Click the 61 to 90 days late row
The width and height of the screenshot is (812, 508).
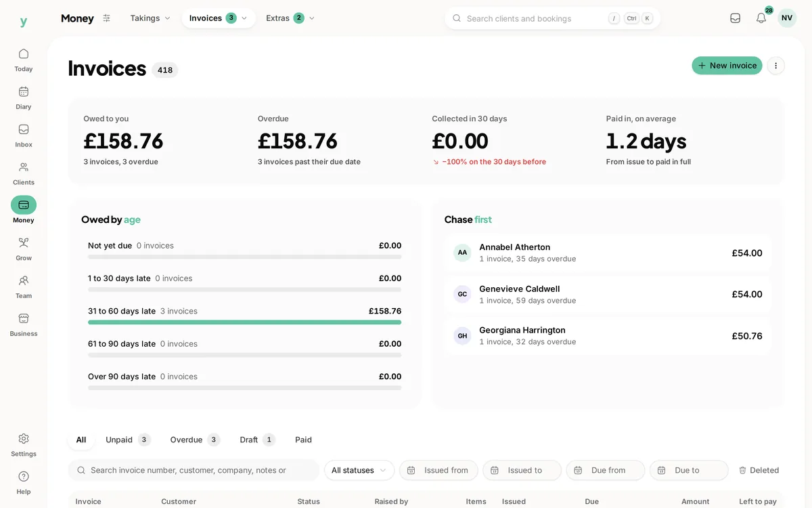[x=244, y=347]
